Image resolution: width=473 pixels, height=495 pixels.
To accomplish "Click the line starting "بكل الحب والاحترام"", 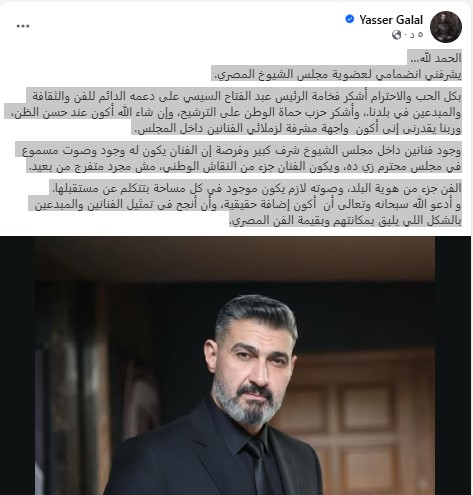I will [247, 96].
